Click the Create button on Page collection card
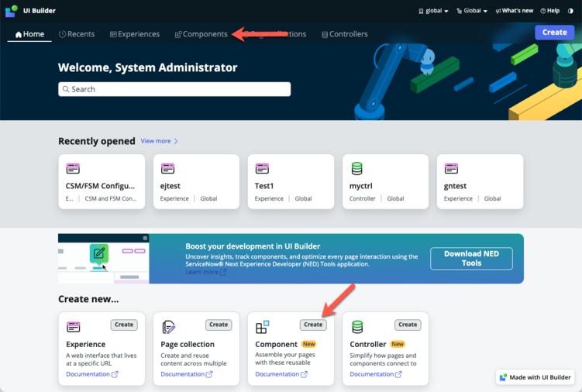 [x=219, y=325]
